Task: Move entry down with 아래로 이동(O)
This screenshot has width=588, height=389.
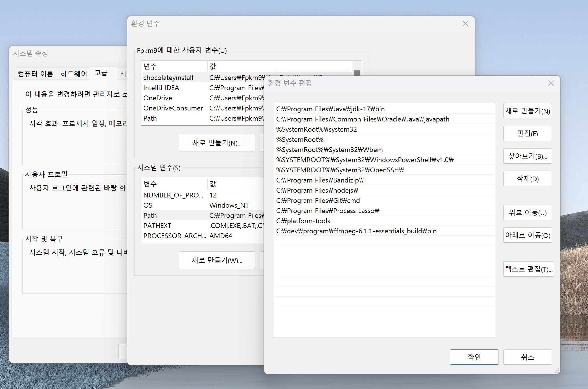Action: click(x=527, y=235)
